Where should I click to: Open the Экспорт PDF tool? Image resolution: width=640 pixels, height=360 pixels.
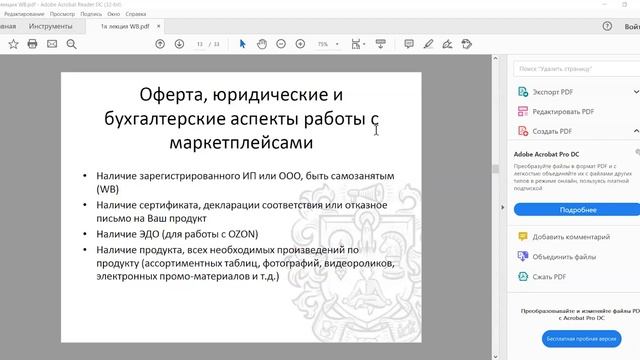click(x=553, y=92)
